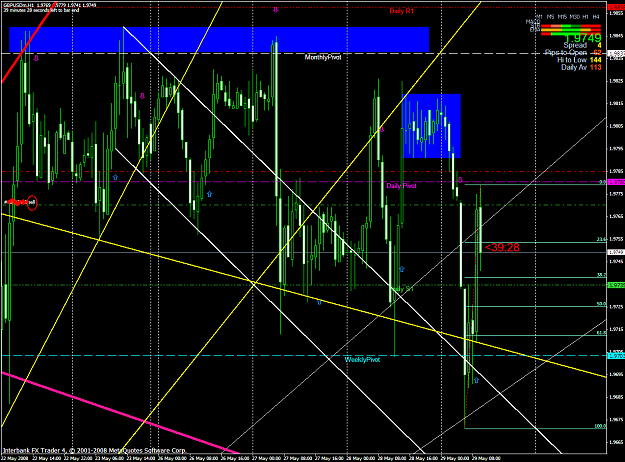
Task: Click the 1.9665 price axis label
Action: (616, 442)
